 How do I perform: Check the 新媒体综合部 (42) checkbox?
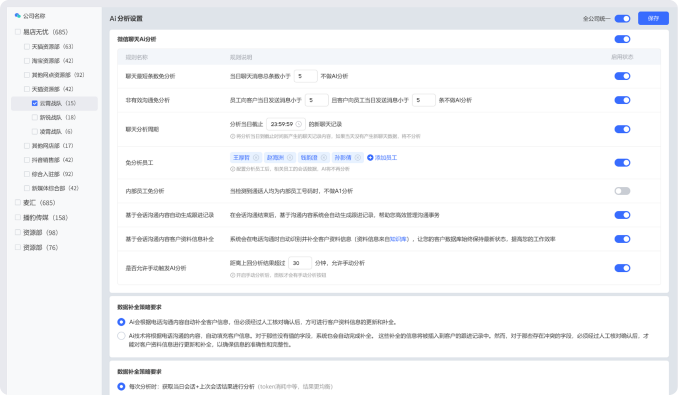pyautogui.click(x=27, y=188)
